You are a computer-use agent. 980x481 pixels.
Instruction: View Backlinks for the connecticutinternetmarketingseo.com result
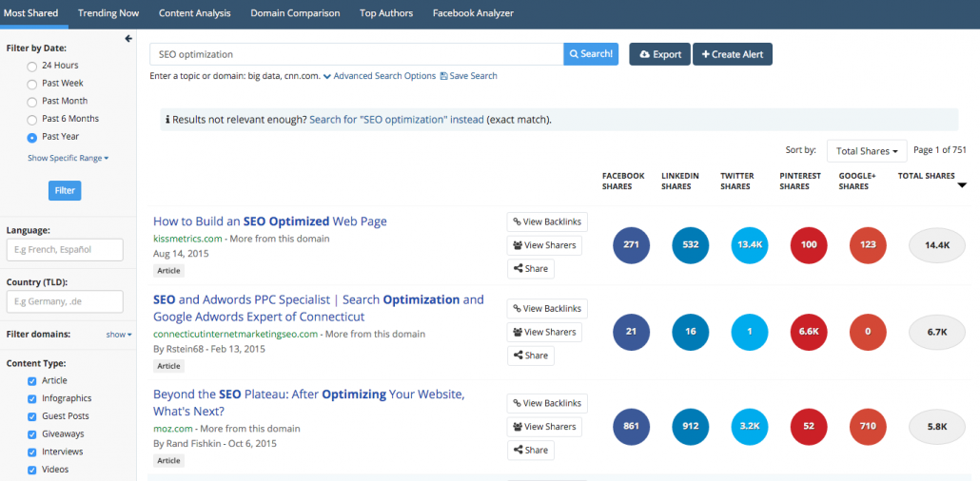click(547, 308)
